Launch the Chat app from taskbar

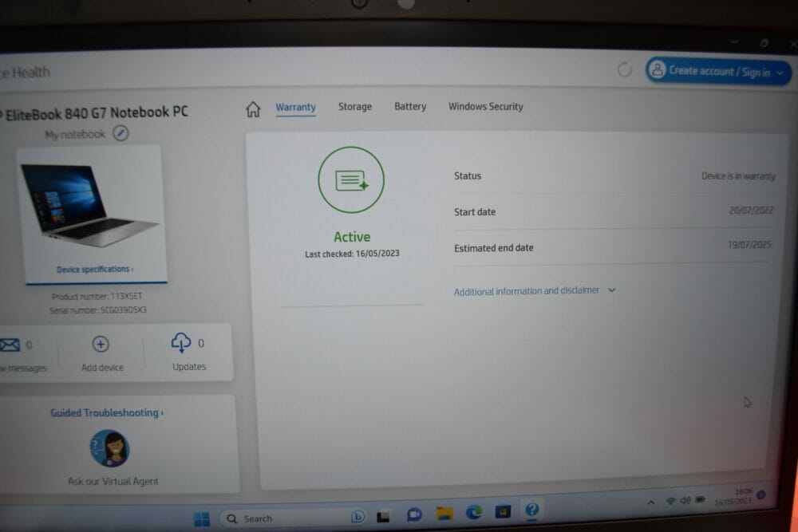[414, 514]
